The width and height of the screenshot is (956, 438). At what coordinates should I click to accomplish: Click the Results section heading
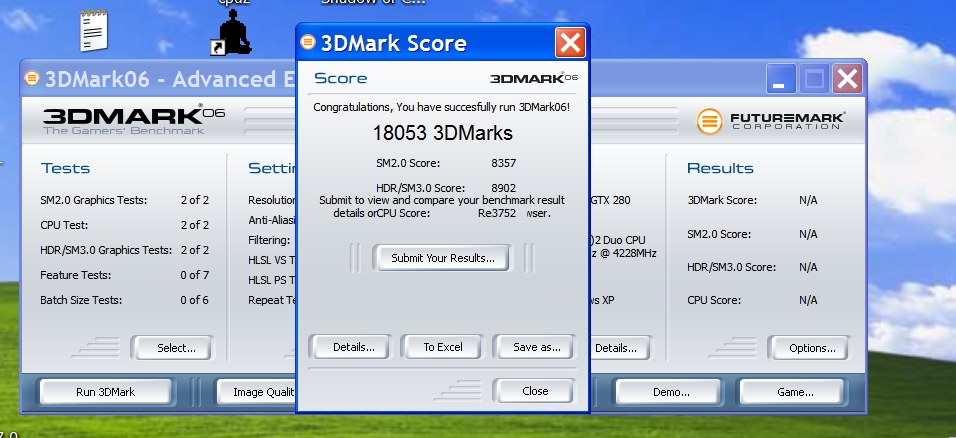coord(720,168)
